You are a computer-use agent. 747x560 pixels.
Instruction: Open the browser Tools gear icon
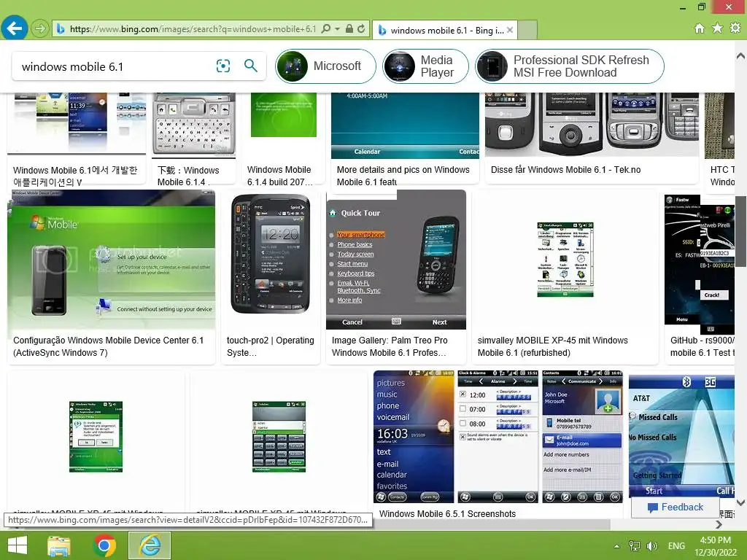[x=735, y=28]
